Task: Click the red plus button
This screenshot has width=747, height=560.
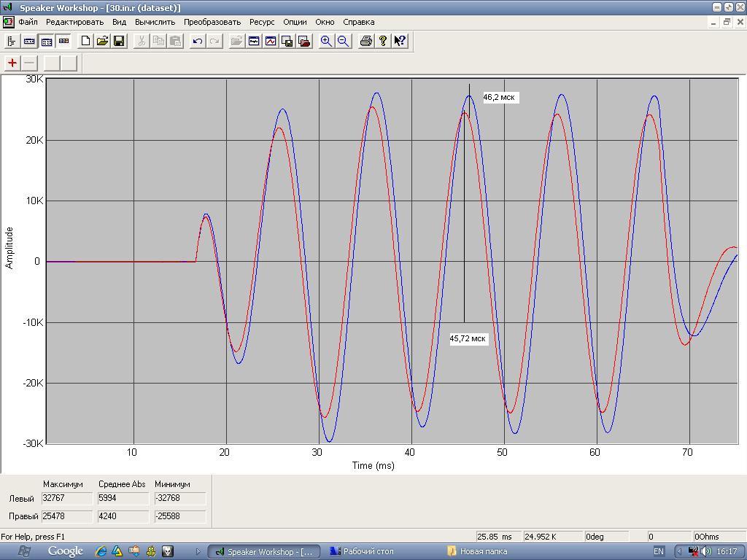Action: [x=12, y=63]
